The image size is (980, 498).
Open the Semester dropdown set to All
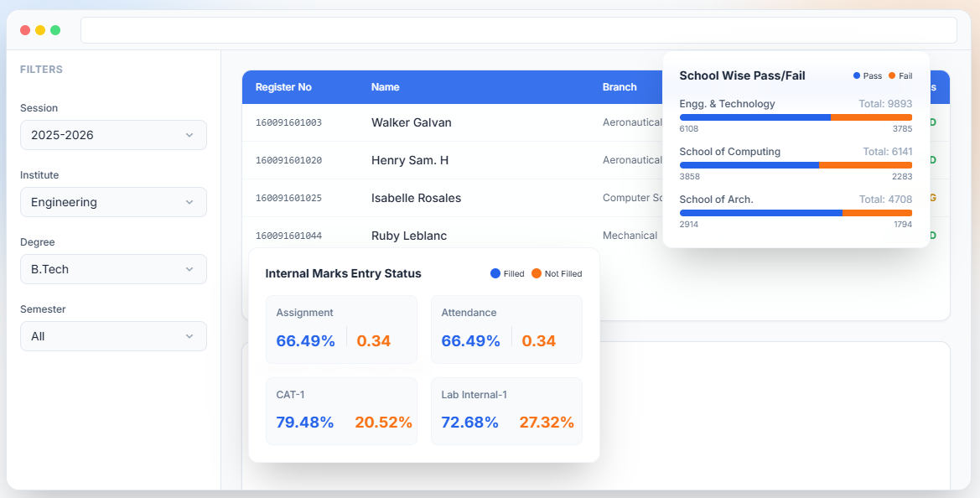point(113,336)
